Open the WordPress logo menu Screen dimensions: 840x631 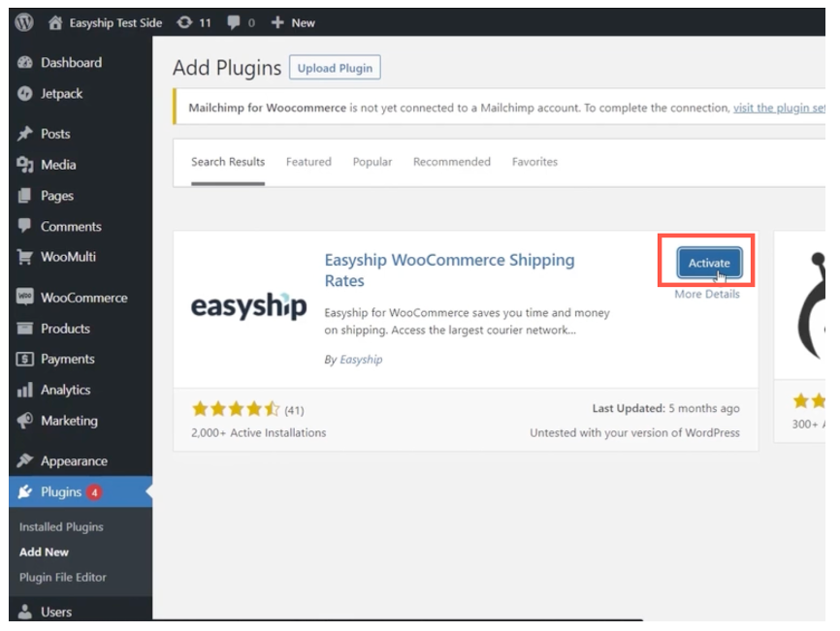tap(24, 22)
